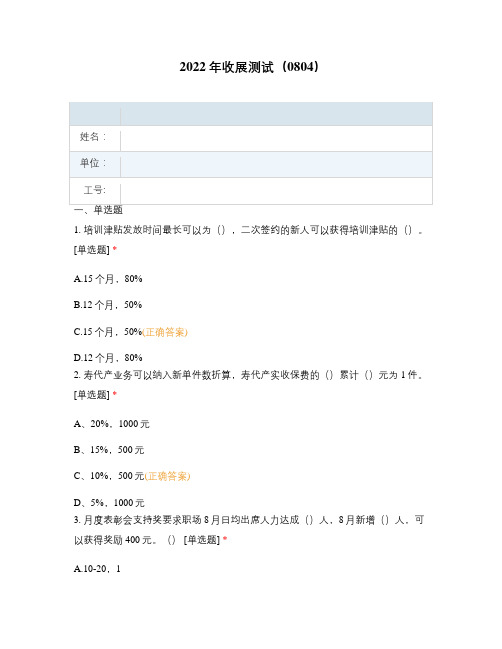Screen dimensions: 502x649
Task: Click the title 2022年收展测试 (0804)
Action: point(250,67)
